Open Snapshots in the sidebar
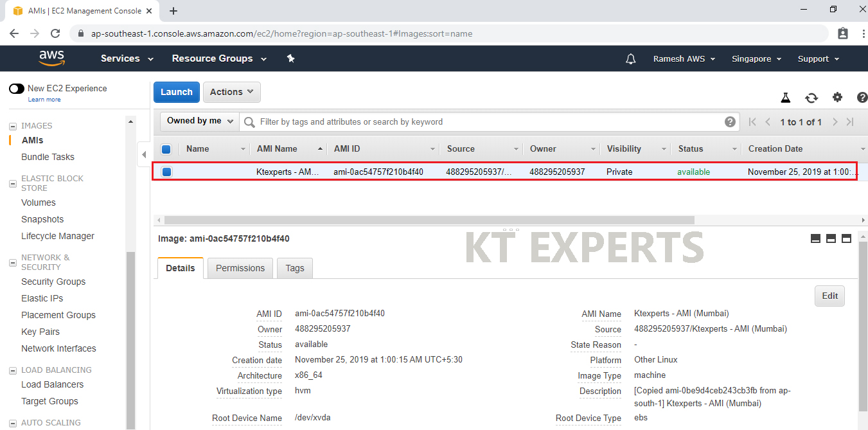This screenshot has width=868, height=430. point(42,219)
